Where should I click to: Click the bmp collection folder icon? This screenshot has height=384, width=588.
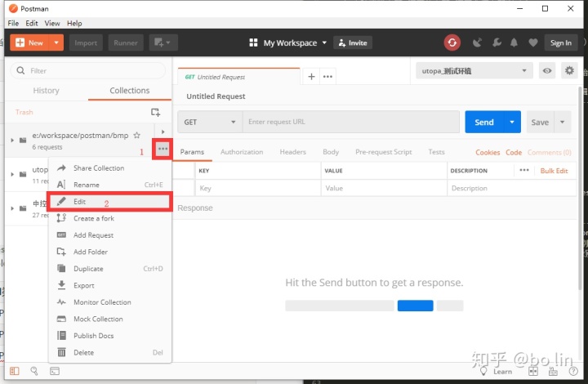23,141
